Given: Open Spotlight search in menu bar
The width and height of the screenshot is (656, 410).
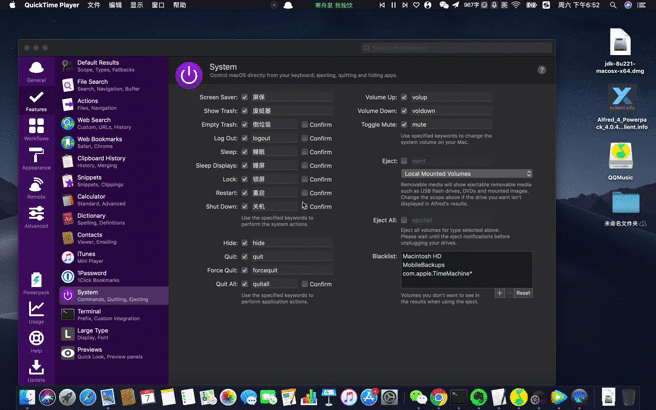Looking at the screenshot, I should pos(613,5).
